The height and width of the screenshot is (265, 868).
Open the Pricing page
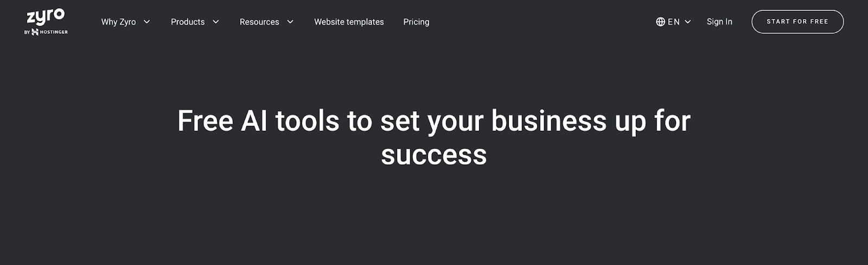coord(416,22)
